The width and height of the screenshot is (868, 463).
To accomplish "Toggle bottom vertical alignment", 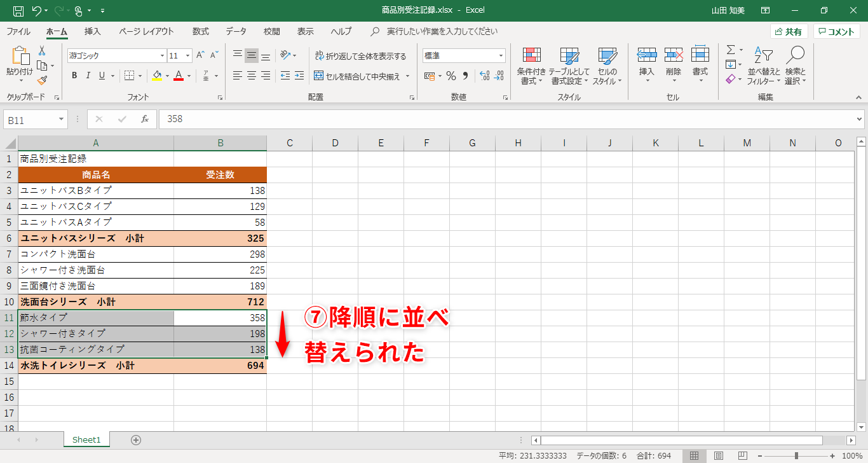I will [266, 55].
